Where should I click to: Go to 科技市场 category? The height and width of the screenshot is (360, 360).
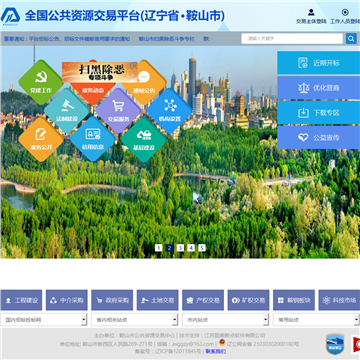[x=339, y=300]
